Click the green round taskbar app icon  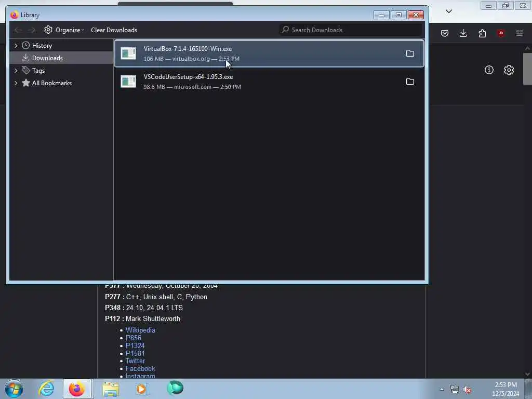click(175, 388)
